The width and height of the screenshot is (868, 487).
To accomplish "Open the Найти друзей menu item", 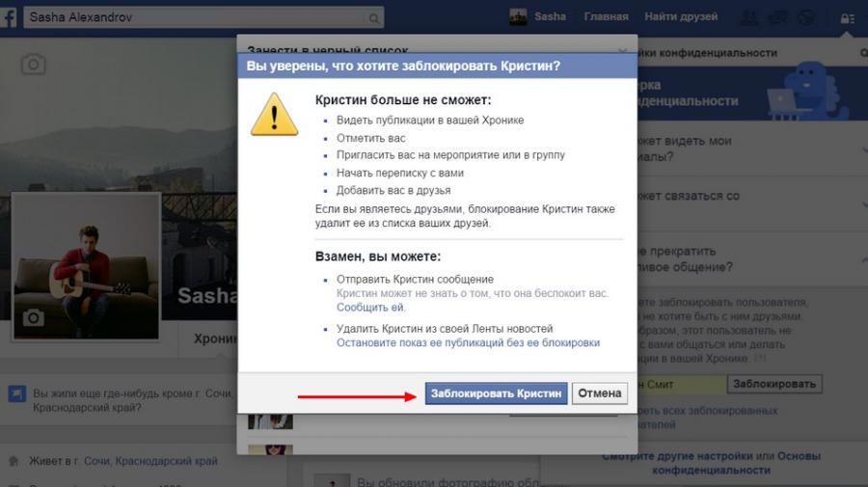I will [x=681, y=16].
